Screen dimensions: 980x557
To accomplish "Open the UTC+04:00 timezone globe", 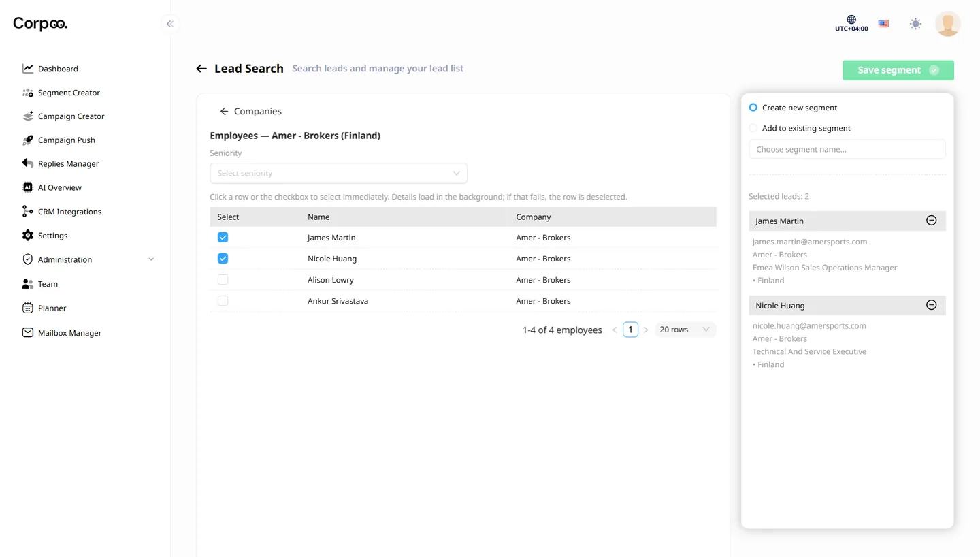I will click(x=851, y=24).
